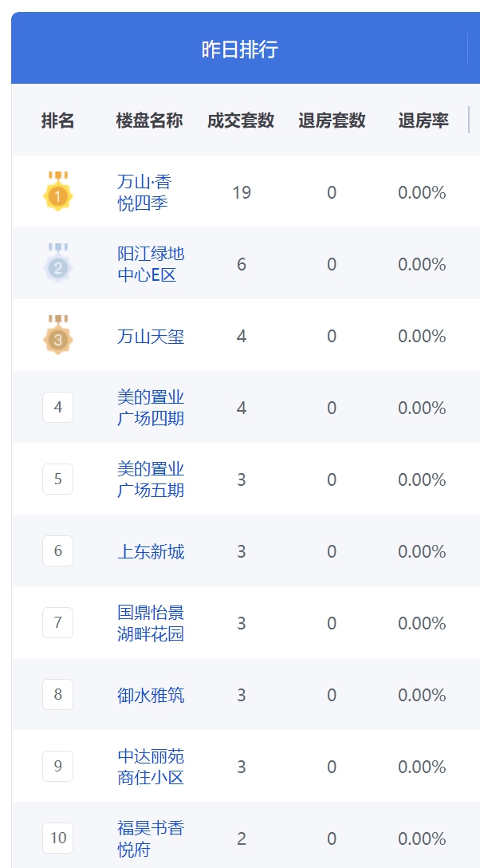Open the 上东新城 property link
The width and height of the screenshot is (480, 868).
pos(151,552)
